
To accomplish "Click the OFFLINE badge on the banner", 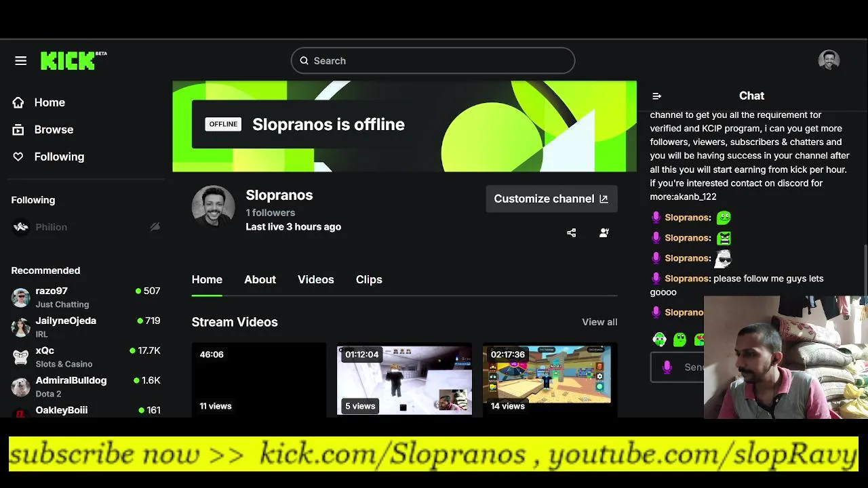I will click(x=223, y=125).
